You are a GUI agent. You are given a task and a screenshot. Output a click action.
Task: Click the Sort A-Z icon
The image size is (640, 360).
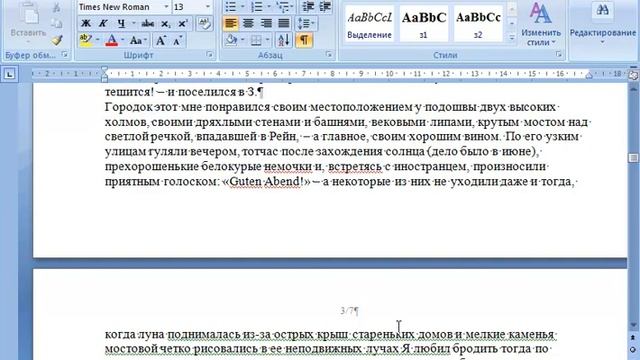pos(284,40)
